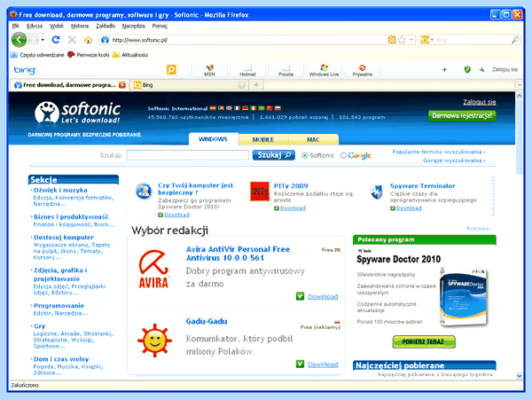Open the back/forward history dropdown arrow

(43, 40)
